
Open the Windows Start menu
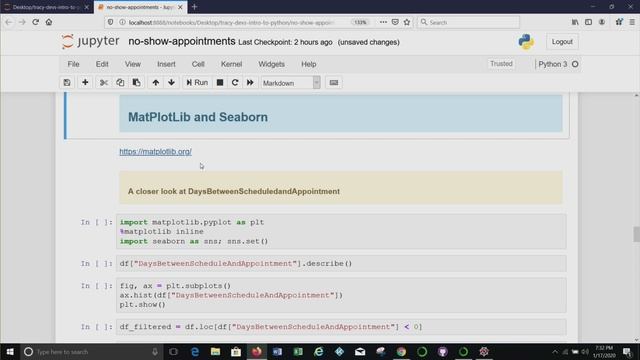point(10,351)
